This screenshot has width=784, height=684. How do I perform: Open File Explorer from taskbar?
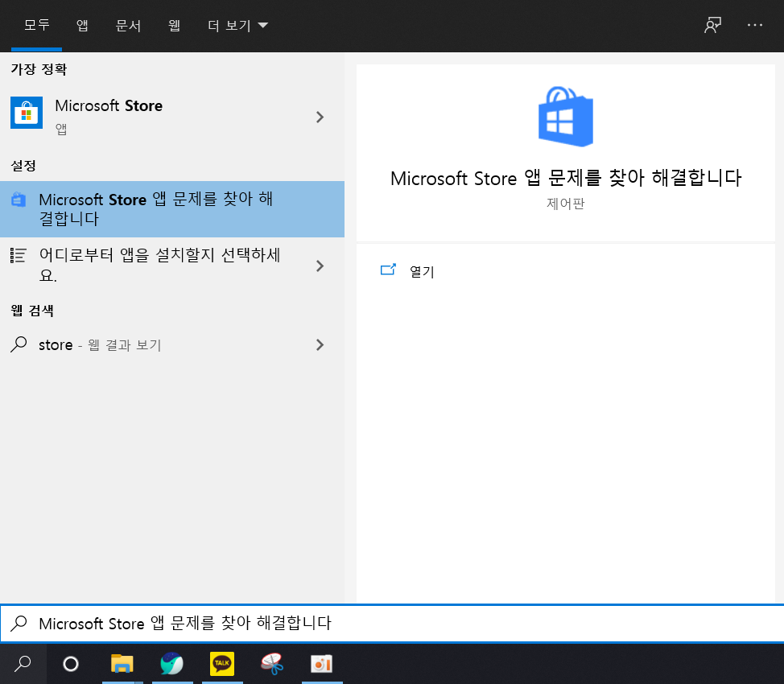122,664
